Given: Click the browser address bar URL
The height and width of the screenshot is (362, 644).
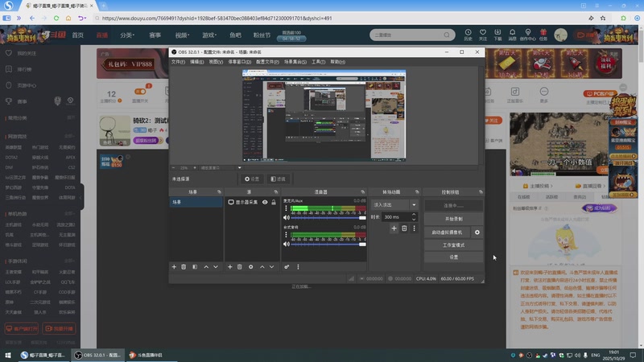Looking at the screenshot, I should (x=217, y=17).
